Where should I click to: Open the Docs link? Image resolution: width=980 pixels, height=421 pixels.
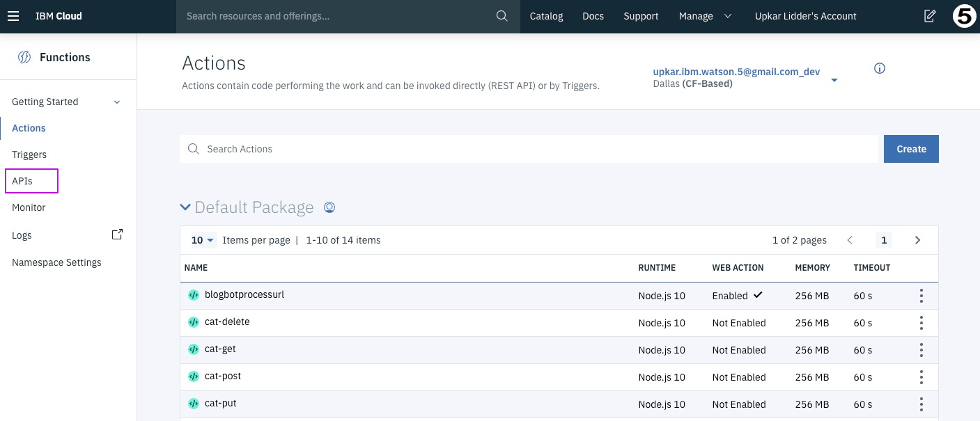click(593, 16)
